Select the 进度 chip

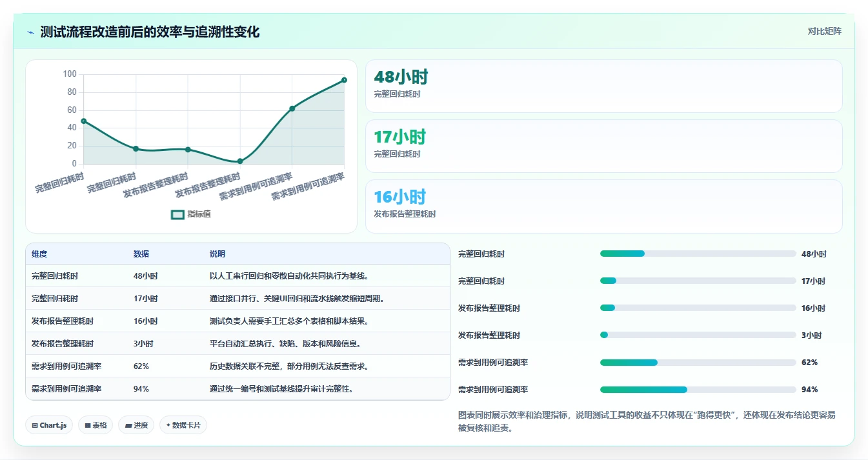[x=136, y=425]
